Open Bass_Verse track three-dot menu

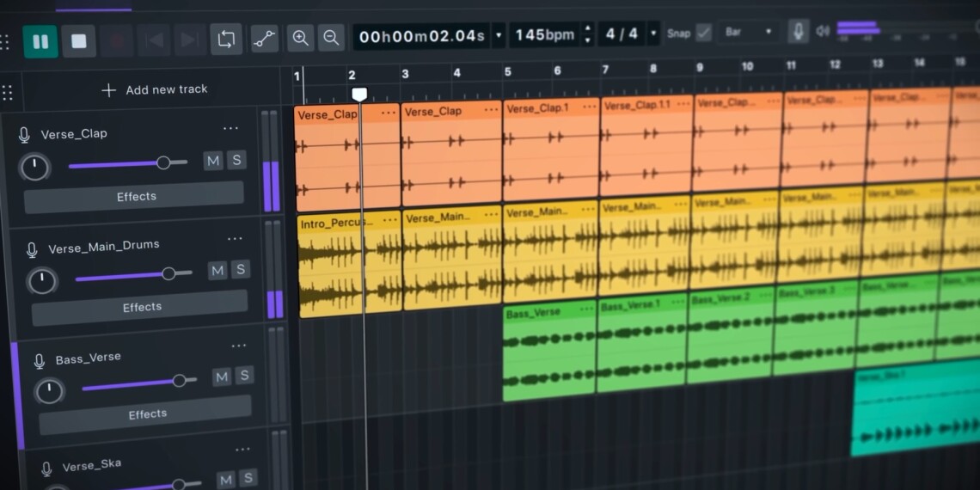238,346
